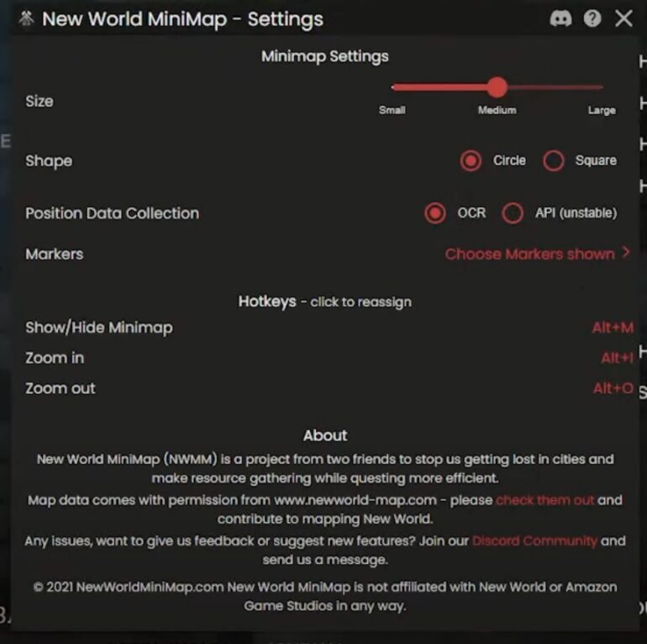Click the 'Size' row label
This screenshot has width=647, height=644.
tap(39, 101)
